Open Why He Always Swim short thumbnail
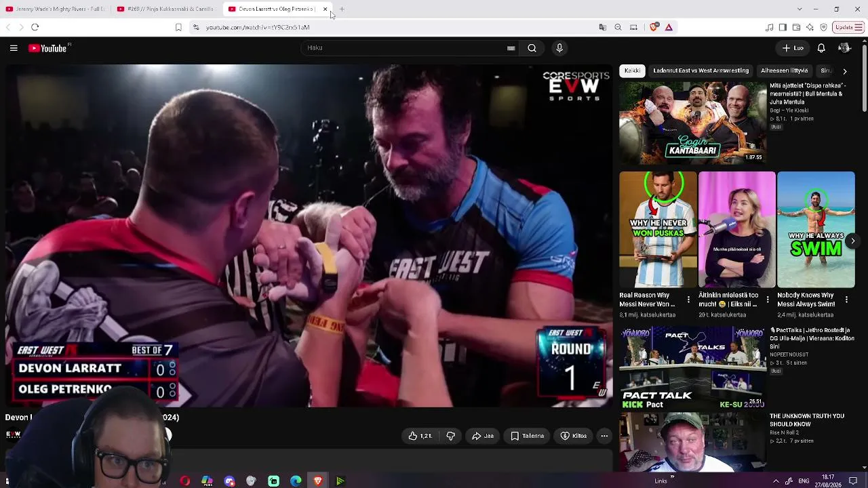This screenshot has height=488, width=868. [816, 229]
